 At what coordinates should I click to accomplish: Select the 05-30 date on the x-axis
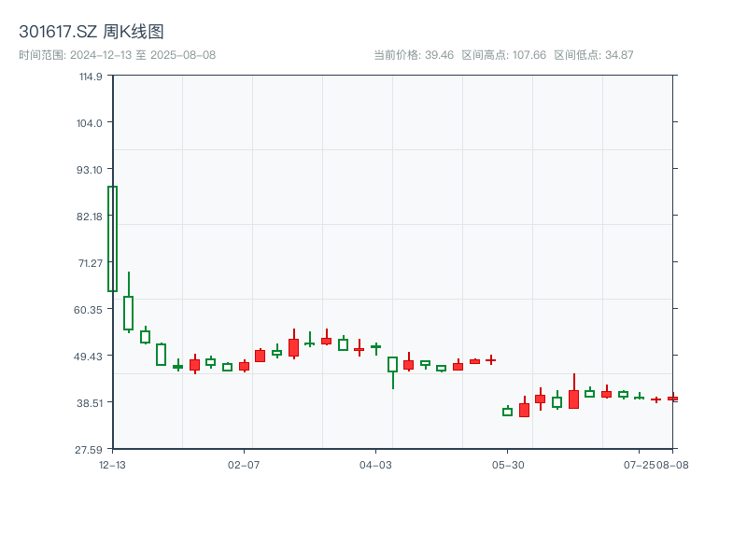click(507, 464)
